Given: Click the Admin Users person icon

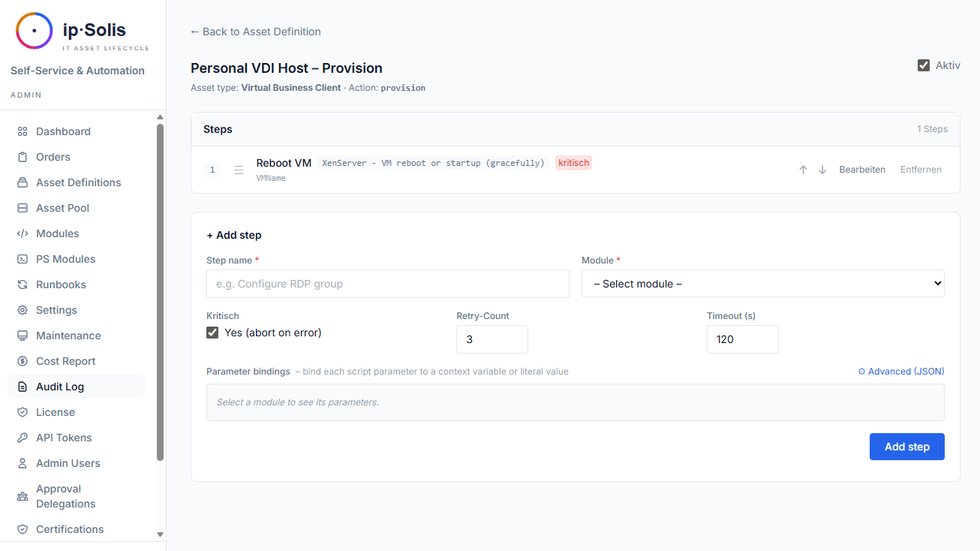Looking at the screenshot, I should (x=23, y=463).
